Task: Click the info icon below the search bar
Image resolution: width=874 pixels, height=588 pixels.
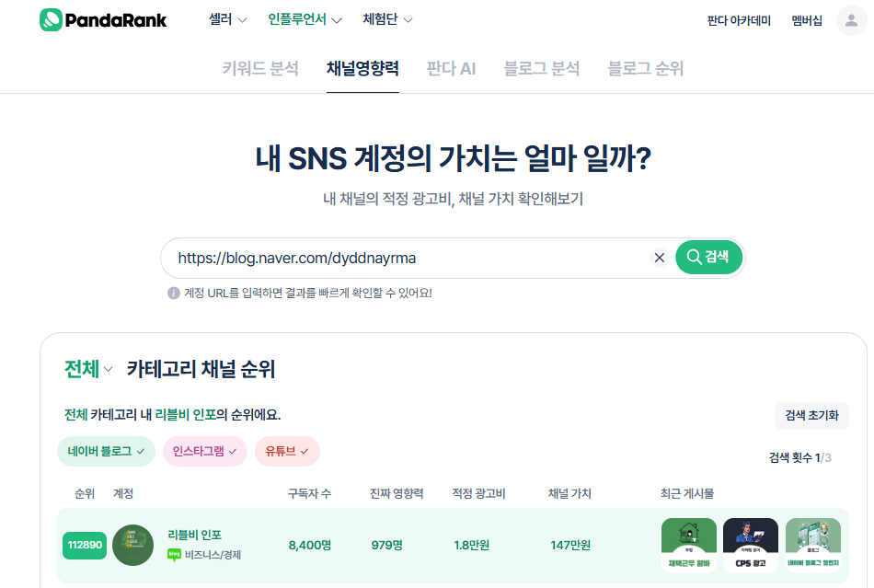Action: [174, 294]
